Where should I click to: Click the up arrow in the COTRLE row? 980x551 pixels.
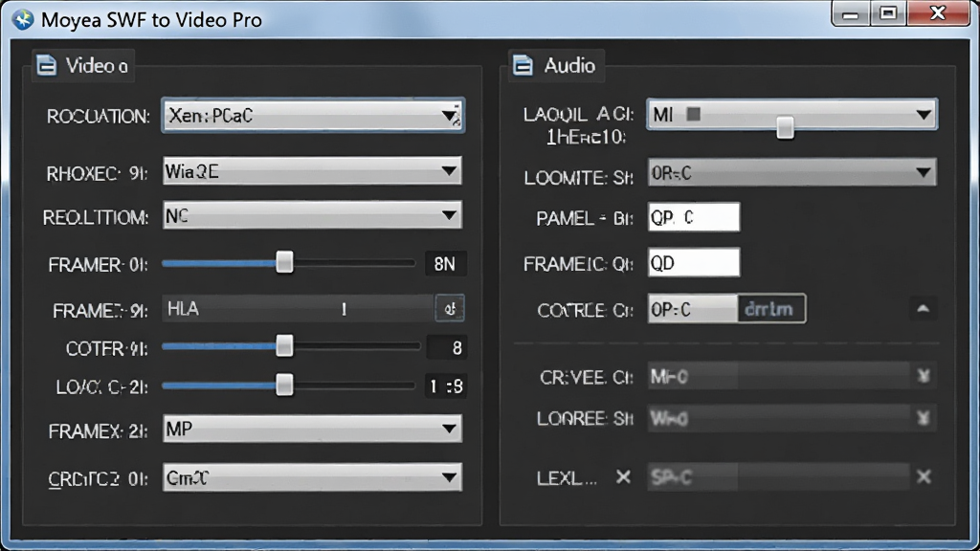click(x=924, y=309)
